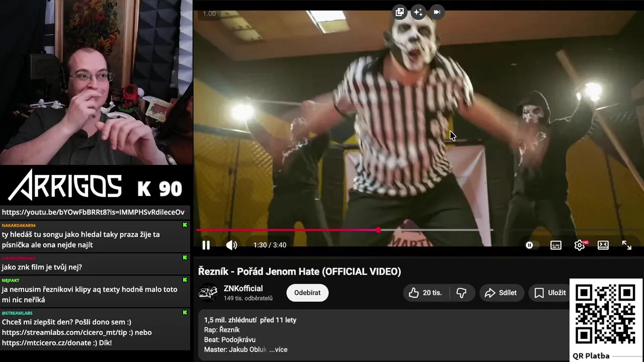644x362 pixels.
Task: Click the 1:30 / 3:40 time display
Action: pyautogui.click(x=270, y=245)
